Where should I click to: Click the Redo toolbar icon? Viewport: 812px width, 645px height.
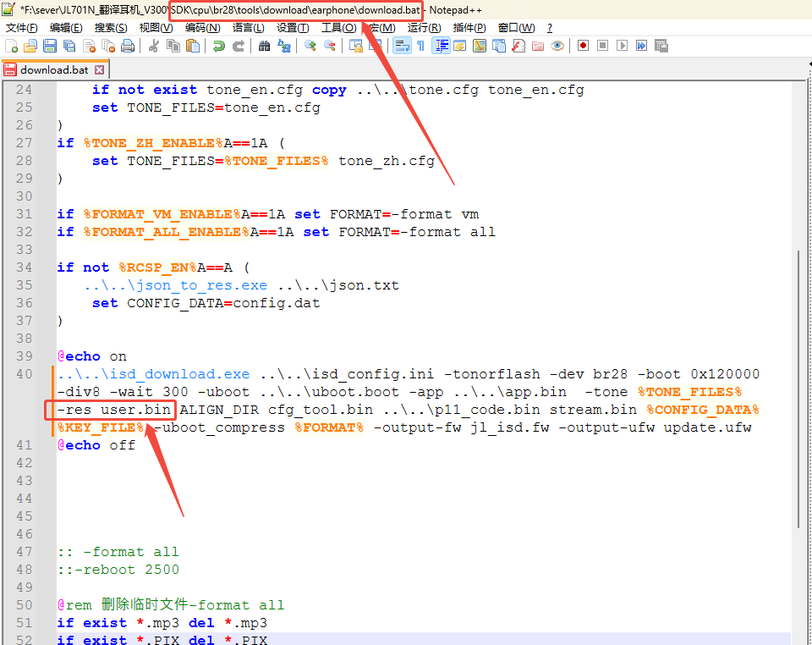click(x=239, y=46)
